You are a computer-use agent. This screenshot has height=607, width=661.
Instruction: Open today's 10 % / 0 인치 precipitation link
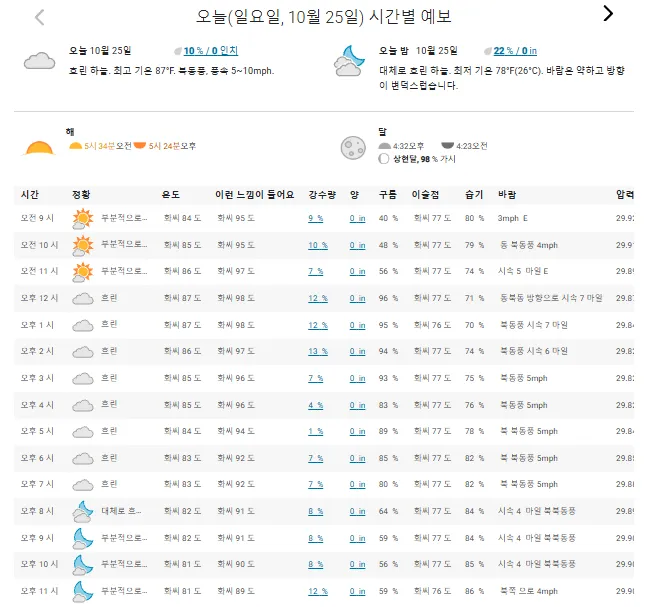coord(210,51)
